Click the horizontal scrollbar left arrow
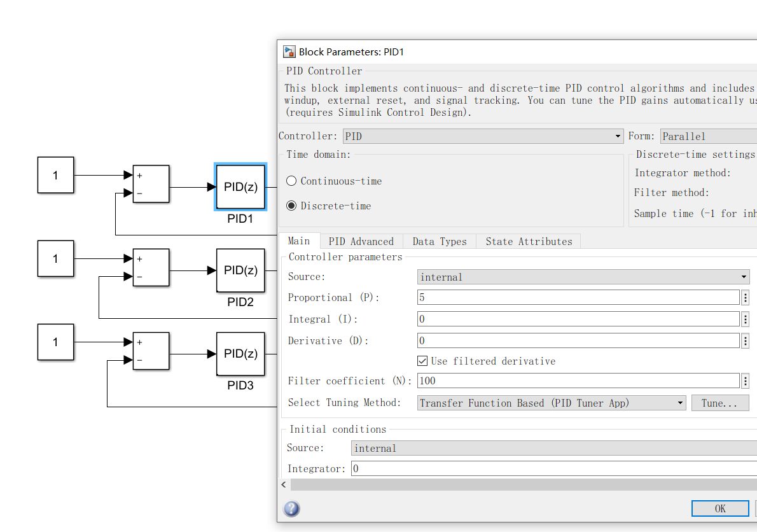The image size is (757, 532). [x=284, y=485]
